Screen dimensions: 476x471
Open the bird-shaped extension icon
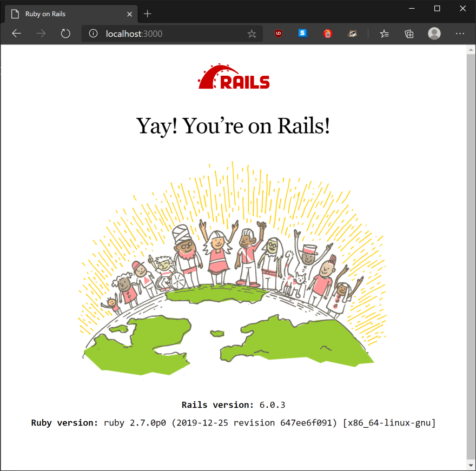pyautogui.click(x=352, y=34)
